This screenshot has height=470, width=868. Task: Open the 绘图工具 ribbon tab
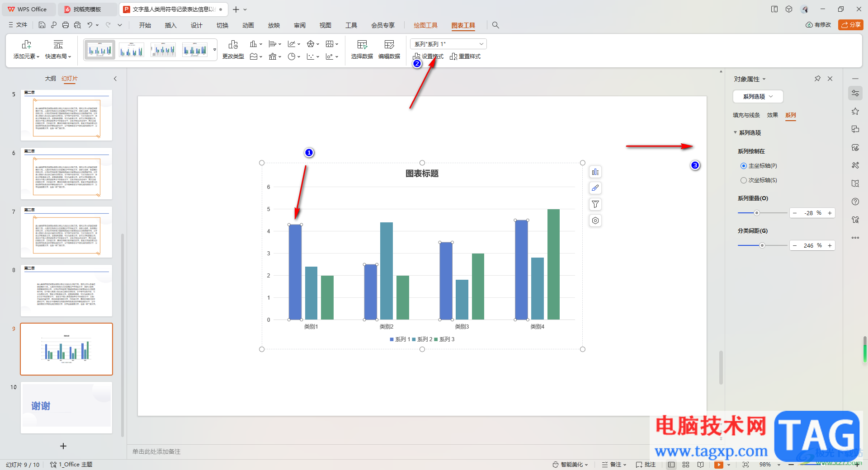(x=426, y=25)
